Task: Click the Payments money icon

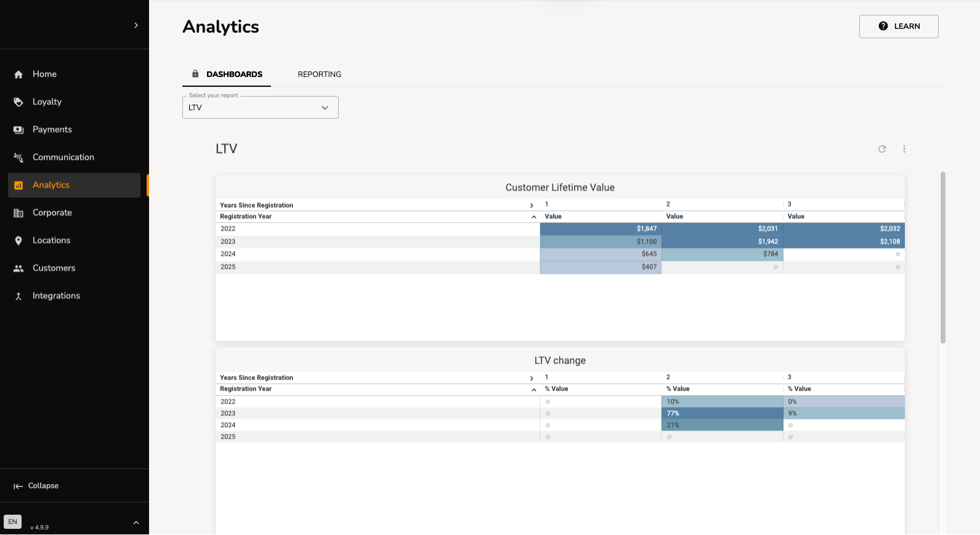Action: point(18,130)
